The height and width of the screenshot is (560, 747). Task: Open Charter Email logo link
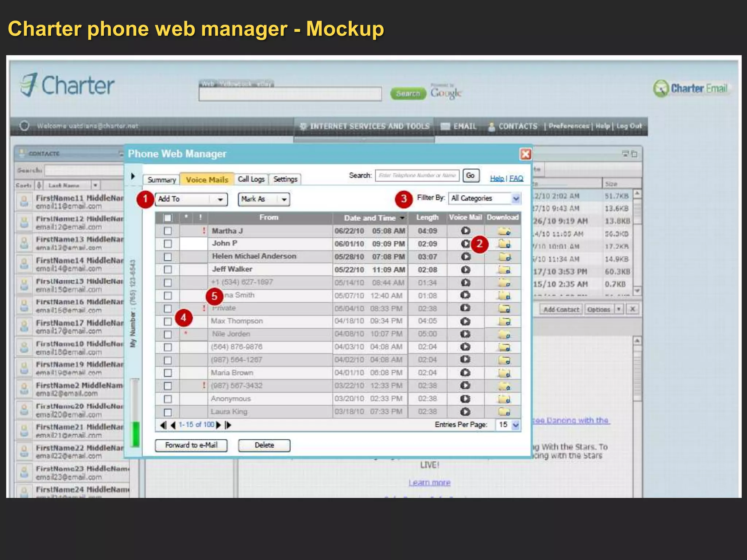pos(692,88)
